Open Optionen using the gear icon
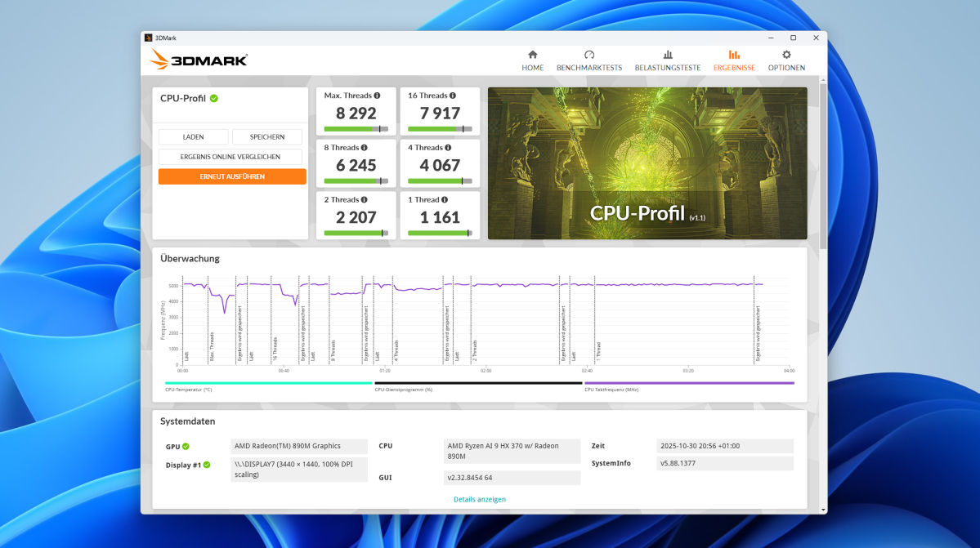 click(x=785, y=54)
